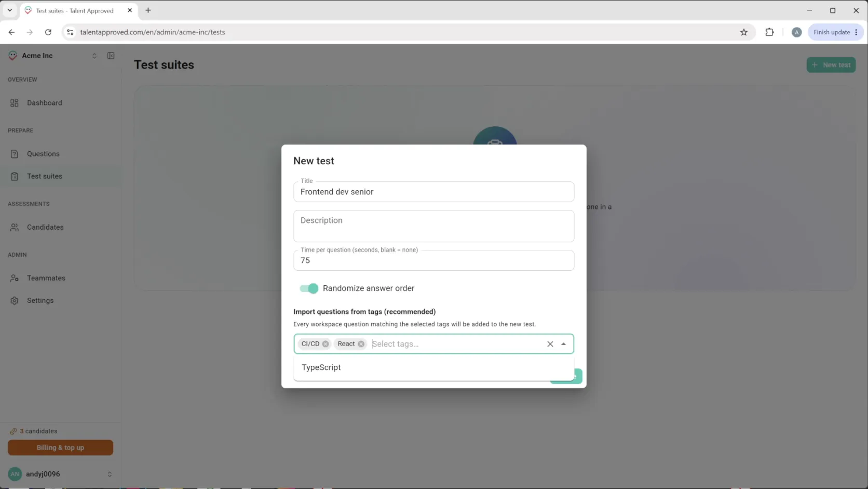Open Settings in the sidebar
This screenshot has width=868, height=489.
60,300
